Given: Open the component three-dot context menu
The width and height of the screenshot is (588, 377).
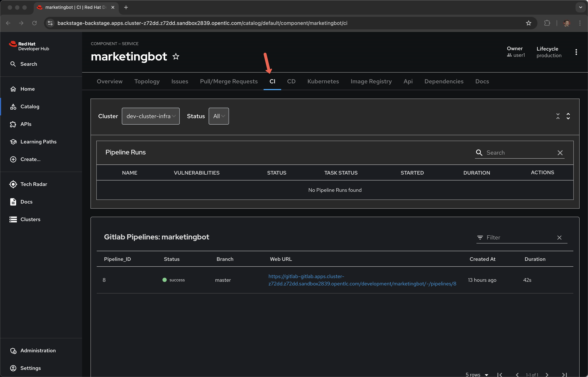Looking at the screenshot, I should tap(576, 52).
